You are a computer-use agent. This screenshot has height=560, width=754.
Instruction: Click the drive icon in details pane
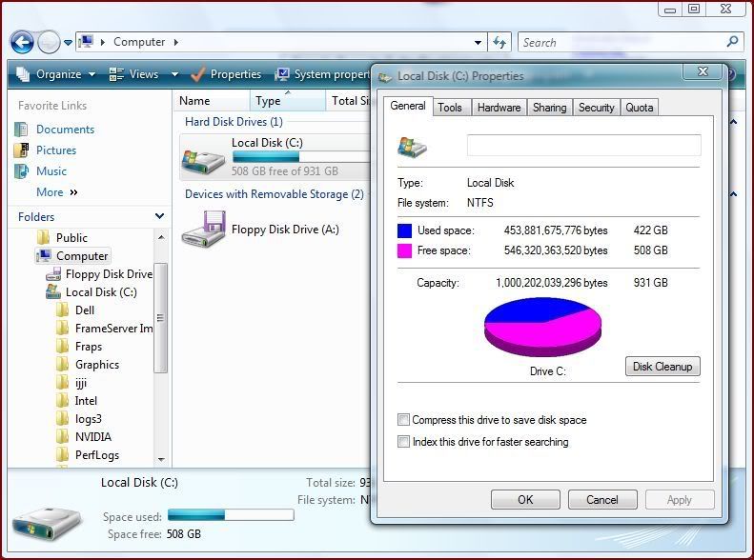[x=47, y=526]
